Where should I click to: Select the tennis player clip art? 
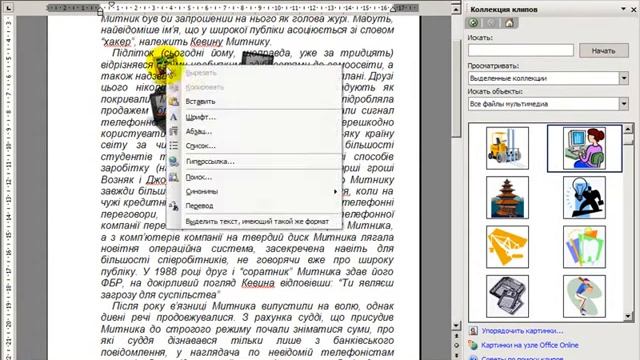point(584,296)
